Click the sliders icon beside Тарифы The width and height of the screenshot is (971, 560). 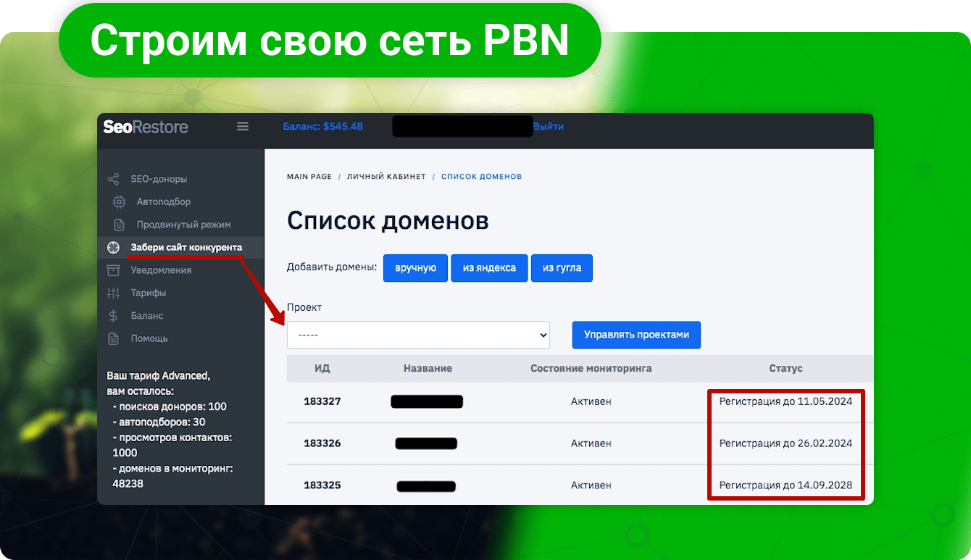(x=113, y=293)
